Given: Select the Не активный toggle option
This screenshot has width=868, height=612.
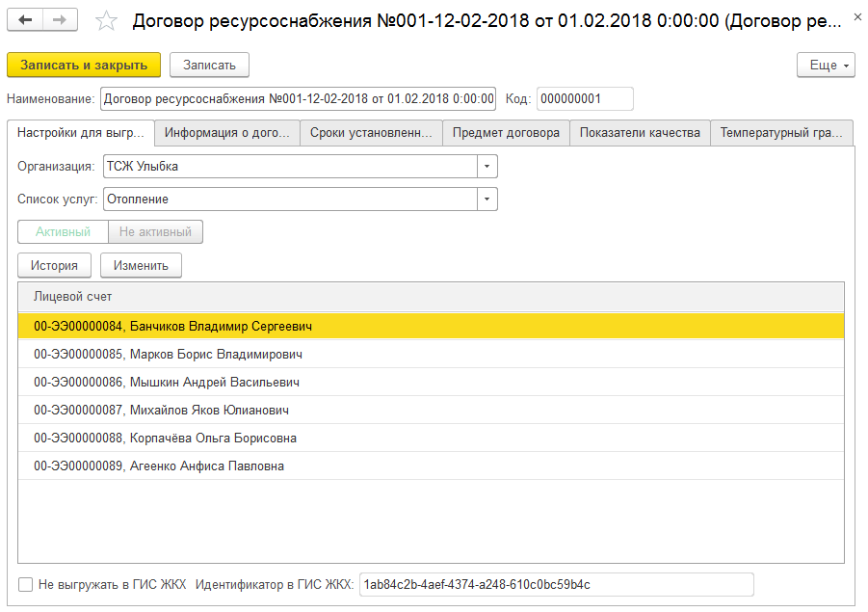Looking at the screenshot, I should tap(155, 232).
